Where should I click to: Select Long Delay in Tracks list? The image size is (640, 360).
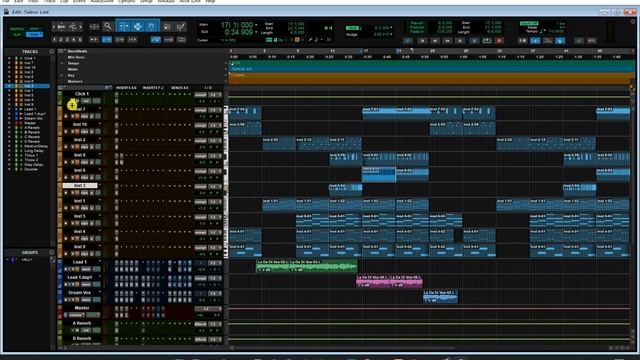click(33, 151)
